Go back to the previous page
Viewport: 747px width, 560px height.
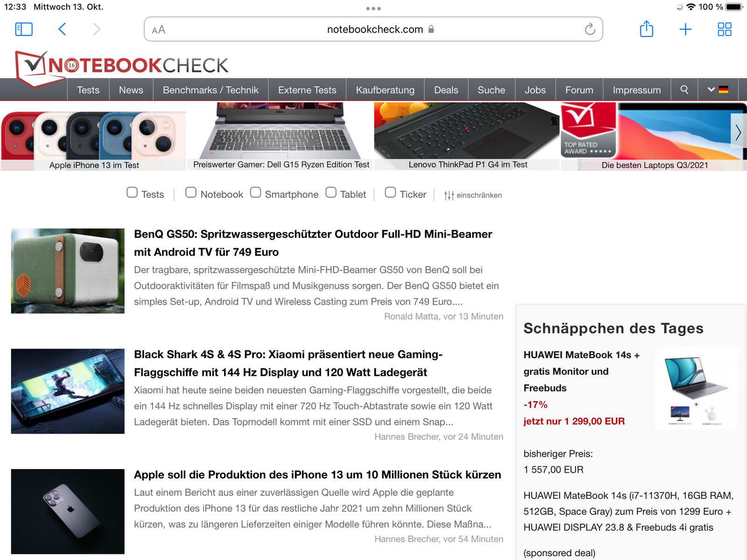tap(62, 29)
